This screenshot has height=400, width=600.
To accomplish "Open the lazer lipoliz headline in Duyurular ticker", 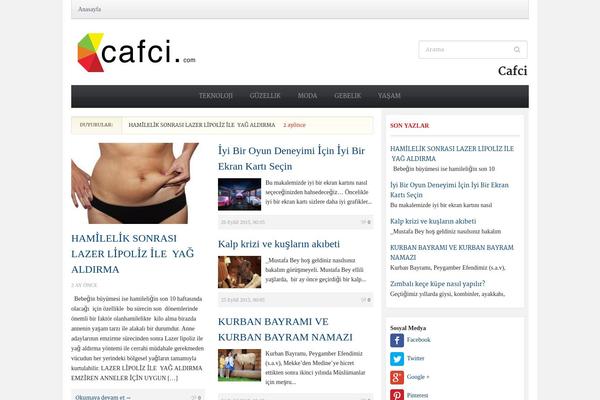I will coord(202,125).
